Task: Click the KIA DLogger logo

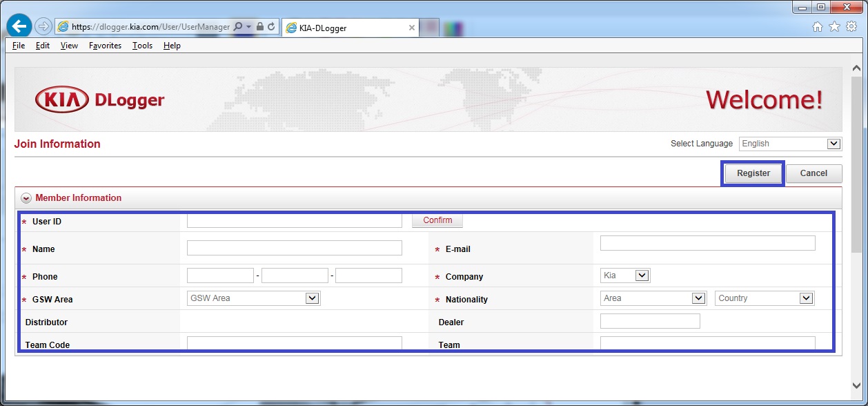Action: pyautogui.click(x=100, y=101)
